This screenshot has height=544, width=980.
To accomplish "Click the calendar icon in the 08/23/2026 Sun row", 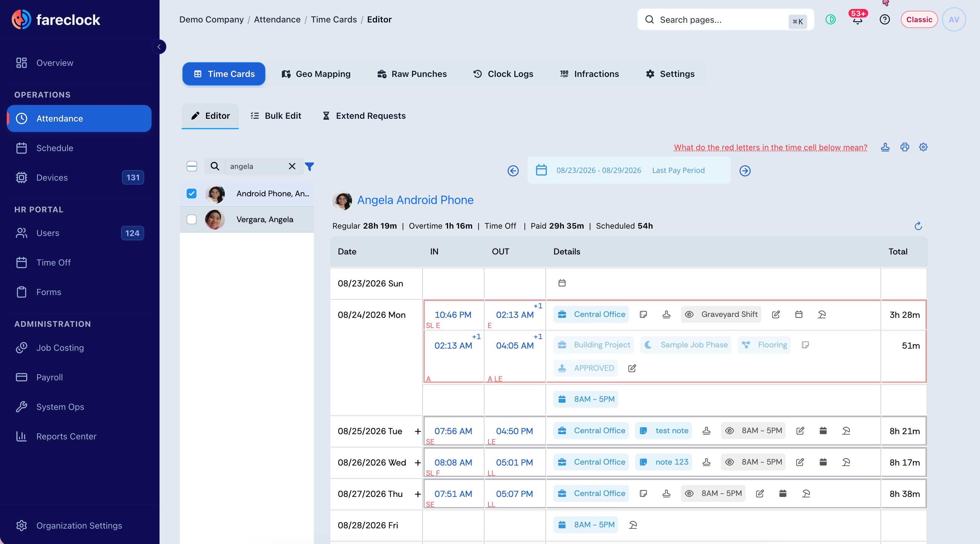I will pyautogui.click(x=561, y=283).
